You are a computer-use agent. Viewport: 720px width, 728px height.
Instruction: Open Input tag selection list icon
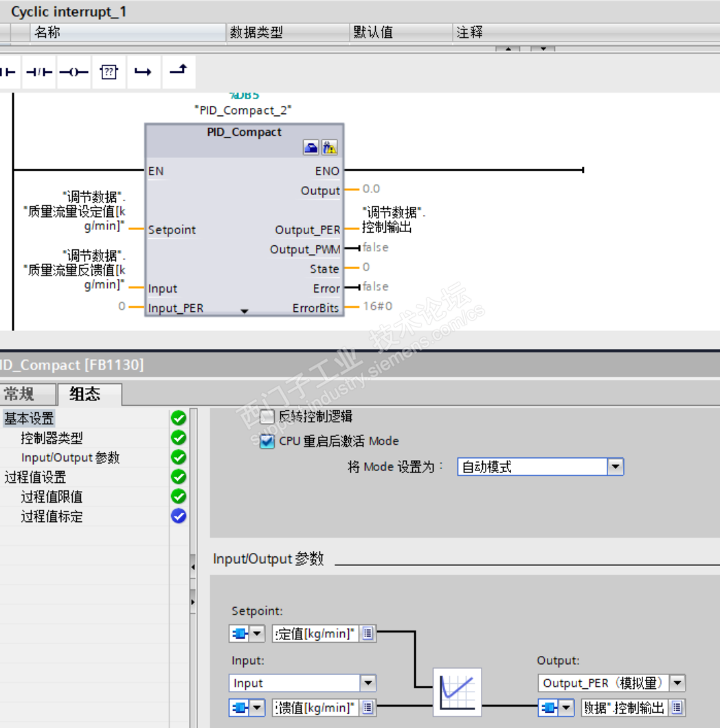pyautogui.click(x=368, y=707)
